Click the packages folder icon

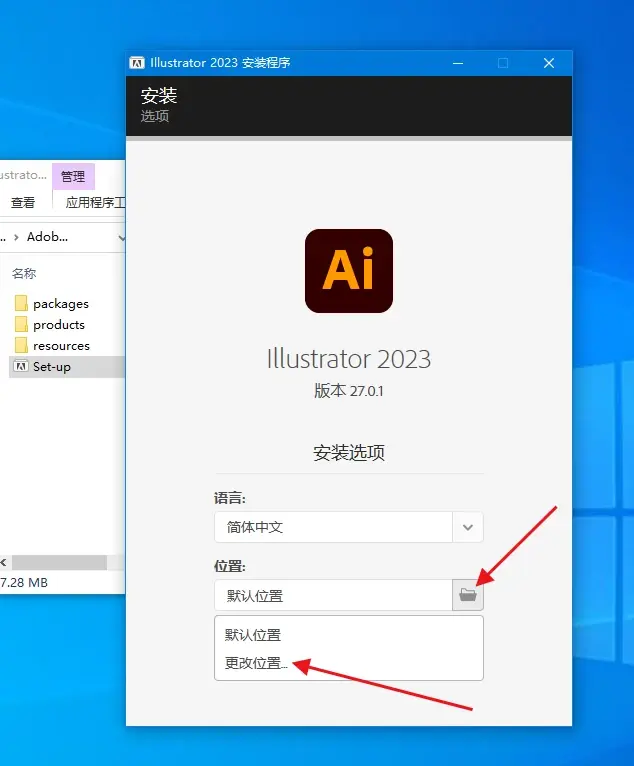click(x=21, y=303)
